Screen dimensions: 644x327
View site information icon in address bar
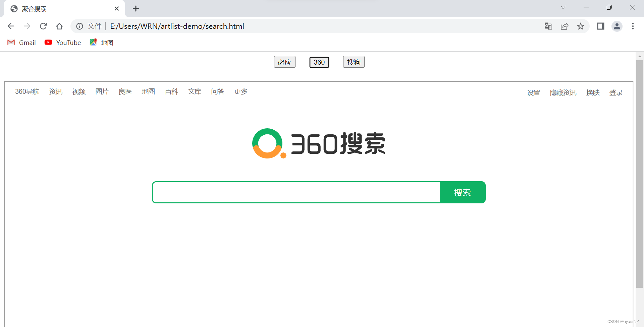pyautogui.click(x=79, y=26)
